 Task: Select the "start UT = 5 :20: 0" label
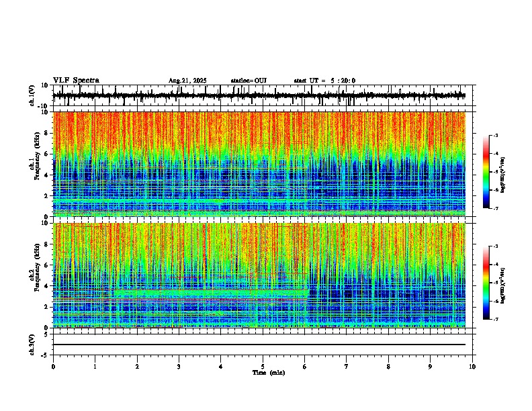pyautogui.click(x=324, y=81)
